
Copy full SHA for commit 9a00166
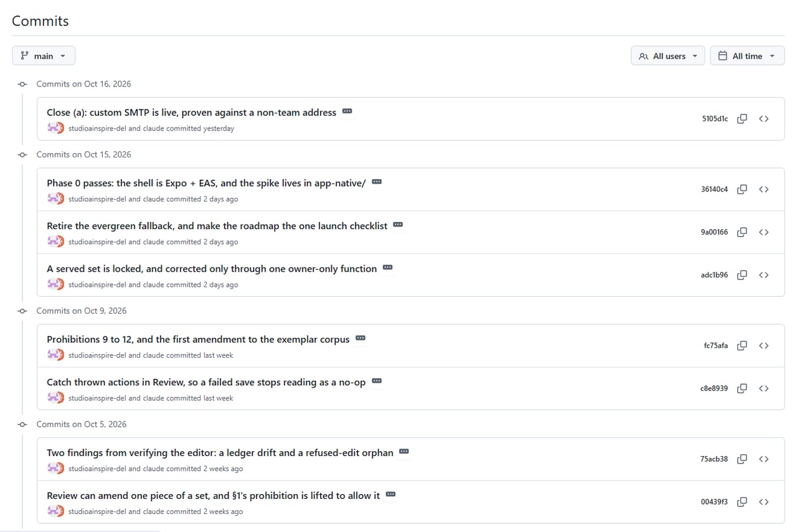742,232
